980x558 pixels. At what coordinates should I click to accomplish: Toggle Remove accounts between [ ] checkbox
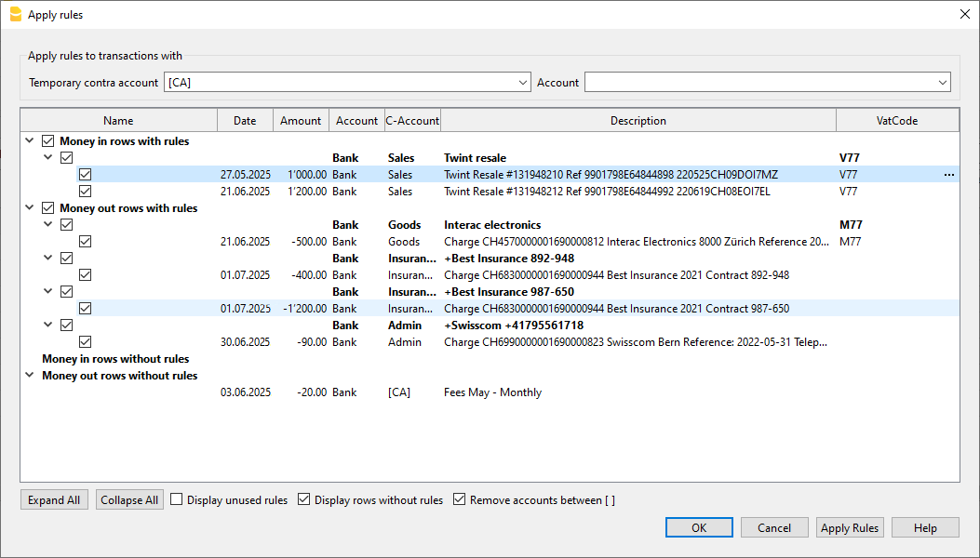pyautogui.click(x=460, y=500)
